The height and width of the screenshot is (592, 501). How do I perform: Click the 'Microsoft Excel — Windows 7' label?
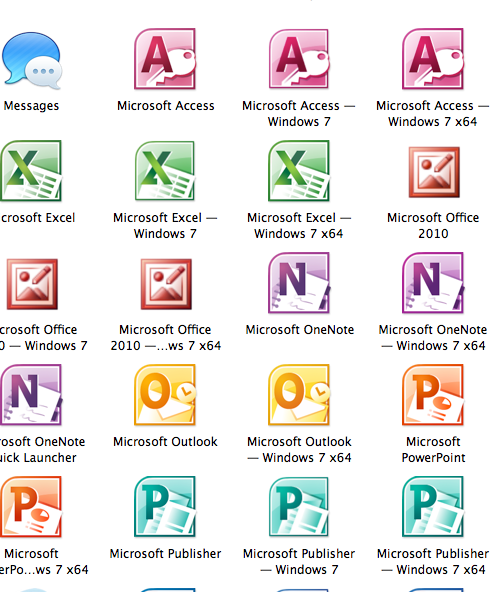pyautogui.click(x=165, y=226)
